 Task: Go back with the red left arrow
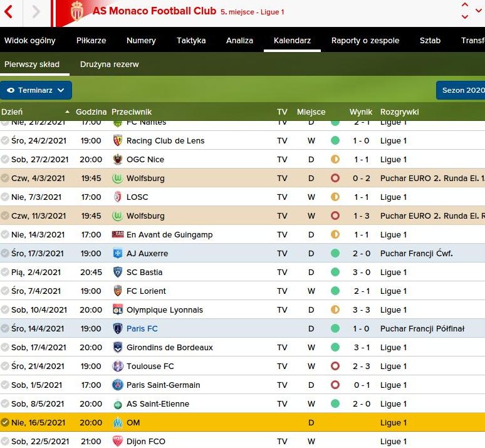pyautogui.click(x=9, y=12)
